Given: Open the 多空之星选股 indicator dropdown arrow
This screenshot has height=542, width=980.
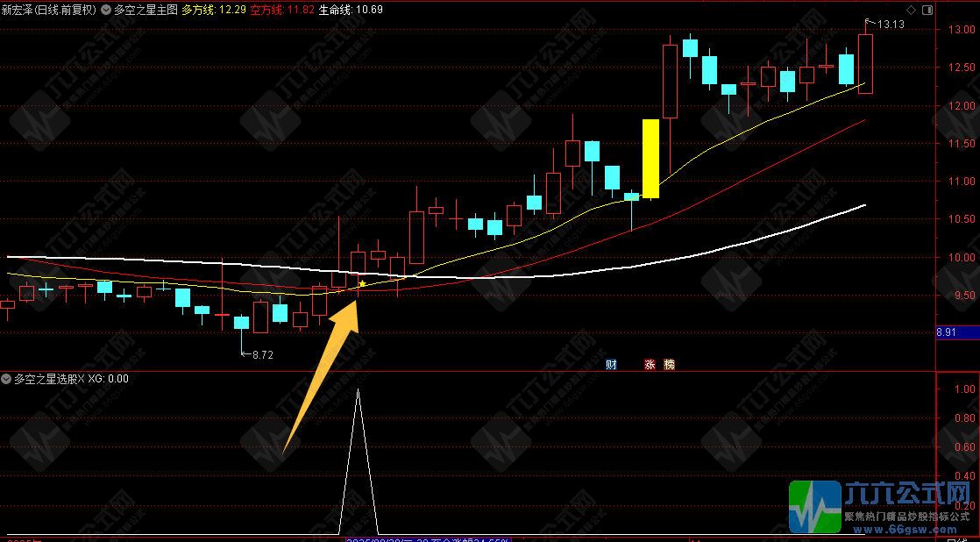Looking at the screenshot, I should click(x=7, y=379).
